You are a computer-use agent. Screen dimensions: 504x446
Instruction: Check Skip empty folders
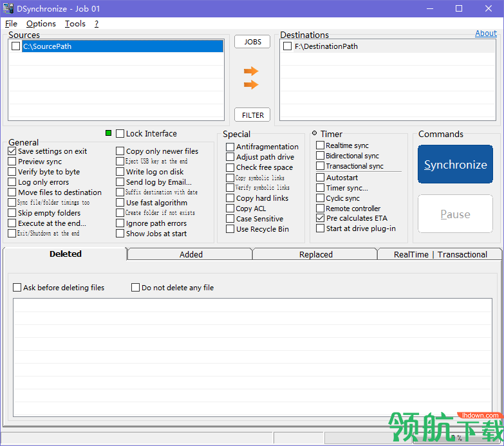point(12,213)
